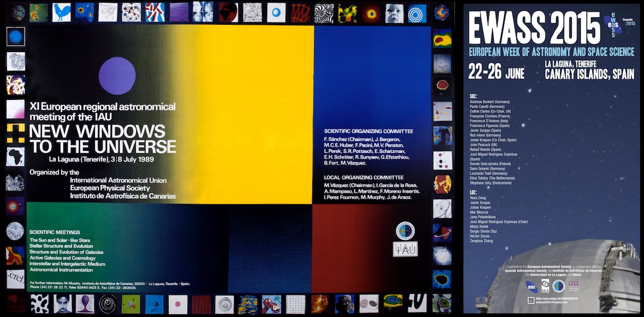Click 'Johan Knapen (Co-Chair, Spain)'
Screen dimensions: 644x317
coord(493,140)
